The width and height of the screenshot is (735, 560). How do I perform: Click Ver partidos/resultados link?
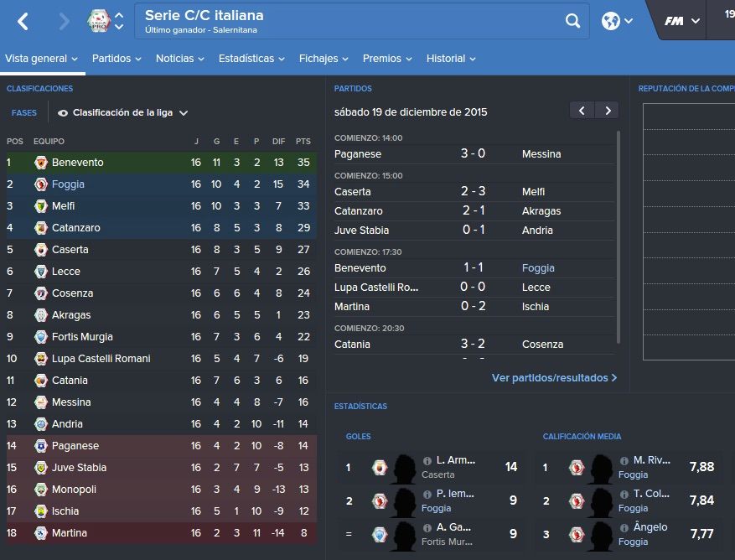554,377
